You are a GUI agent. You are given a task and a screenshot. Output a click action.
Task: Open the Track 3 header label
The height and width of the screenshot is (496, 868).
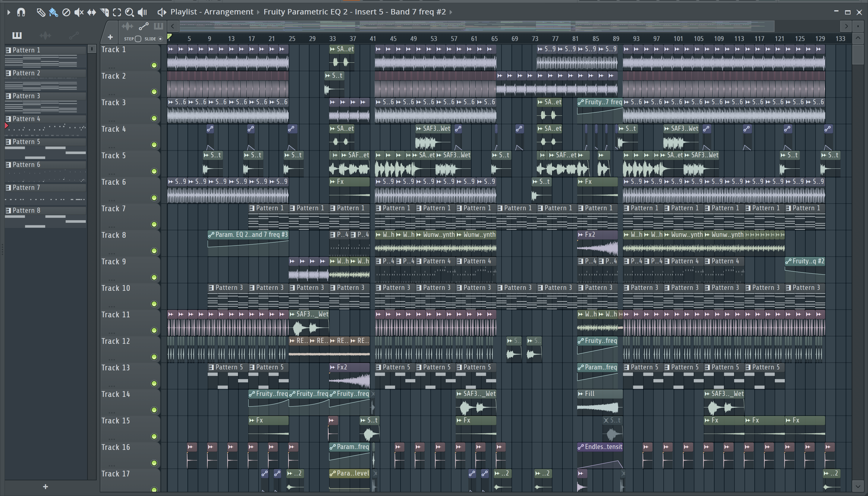[113, 102]
